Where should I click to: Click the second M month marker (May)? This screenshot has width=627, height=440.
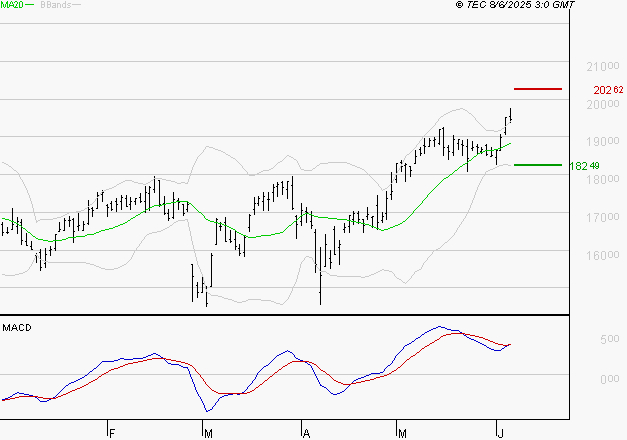(x=402, y=434)
